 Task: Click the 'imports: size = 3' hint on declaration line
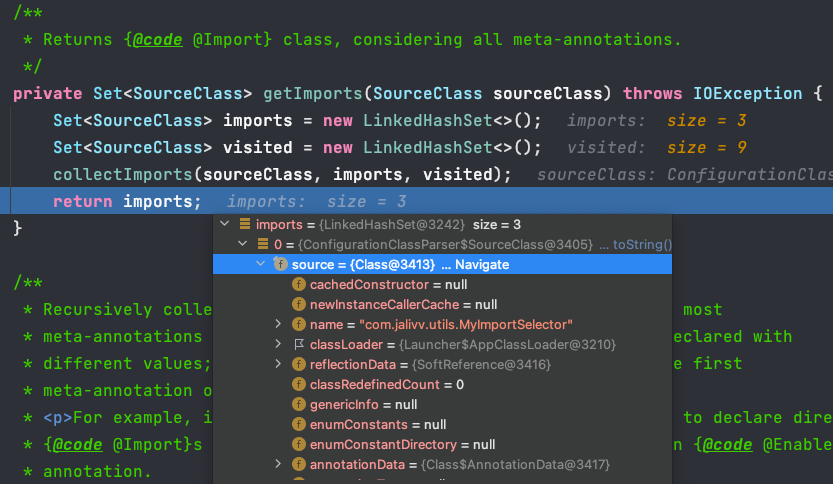point(657,121)
